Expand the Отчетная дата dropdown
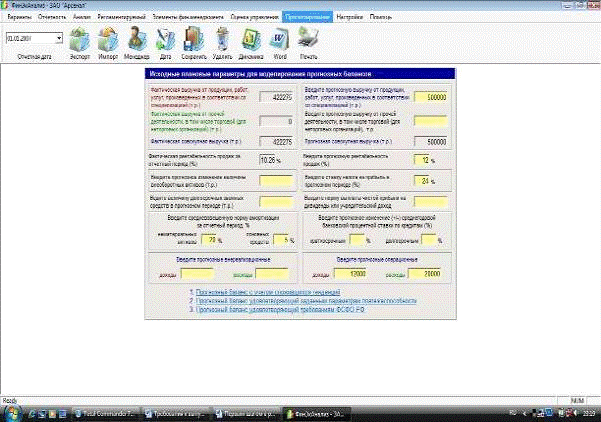Screen dimensions: 601x422 (x=59, y=38)
